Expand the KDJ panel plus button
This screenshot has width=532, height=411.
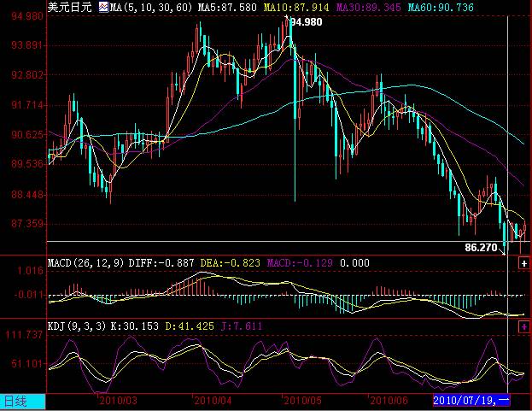click(523, 326)
